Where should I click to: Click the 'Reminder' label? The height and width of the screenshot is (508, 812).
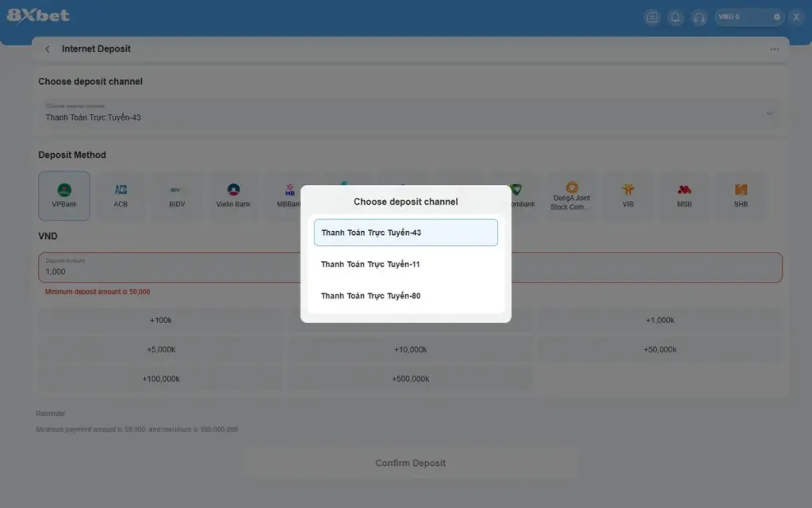coord(51,414)
